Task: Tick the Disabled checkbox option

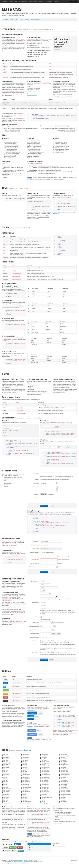Action: [41, 552]
